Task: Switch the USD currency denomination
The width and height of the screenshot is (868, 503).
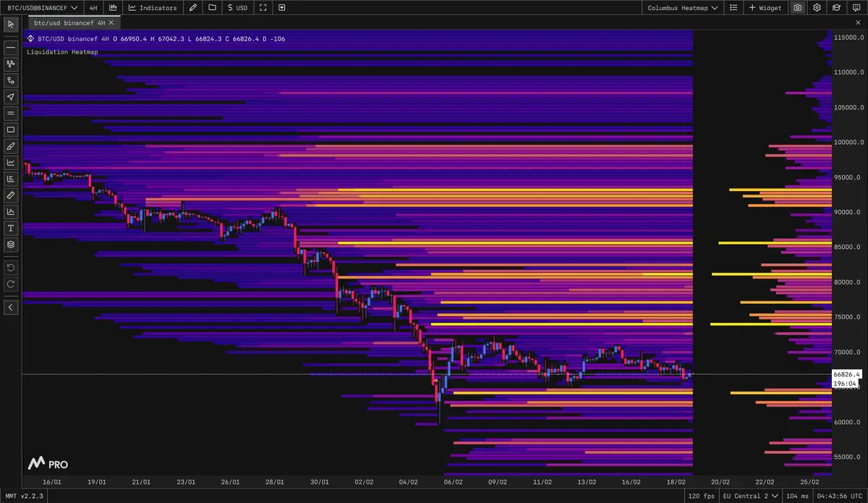Action: click(237, 7)
